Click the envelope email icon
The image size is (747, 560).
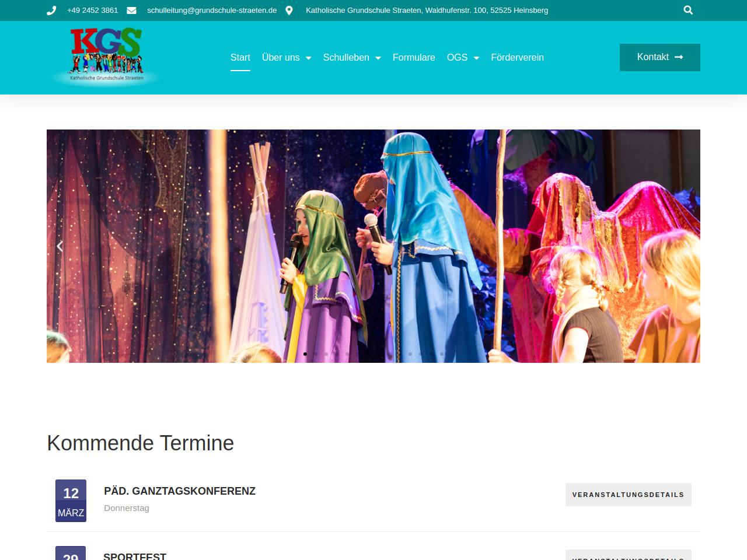(x=131, y=10)
